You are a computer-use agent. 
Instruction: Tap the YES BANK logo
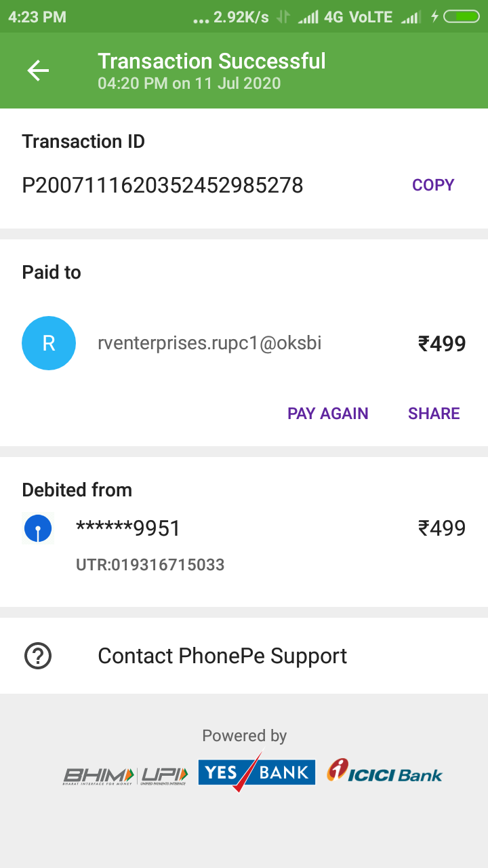coord(256,772)
